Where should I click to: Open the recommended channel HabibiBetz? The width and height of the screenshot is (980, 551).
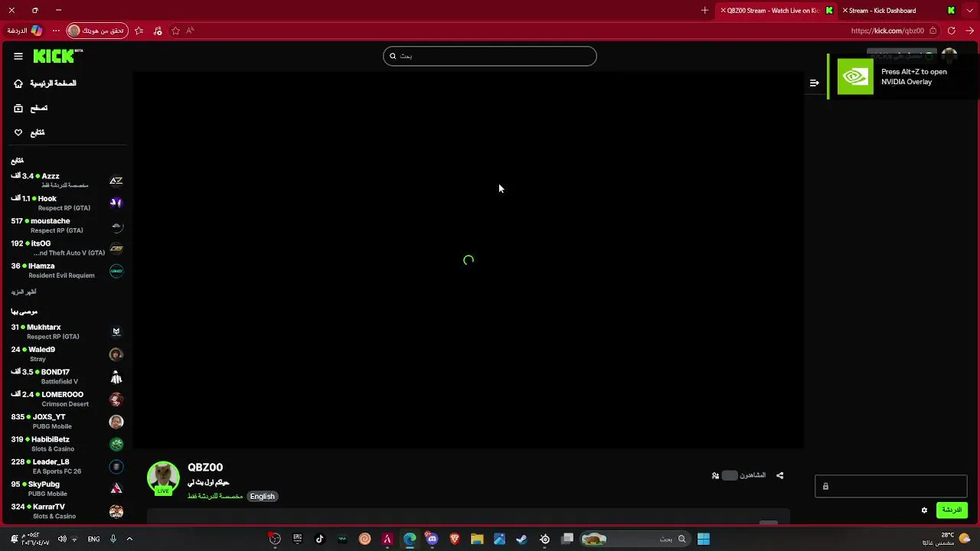coord(67,444)
